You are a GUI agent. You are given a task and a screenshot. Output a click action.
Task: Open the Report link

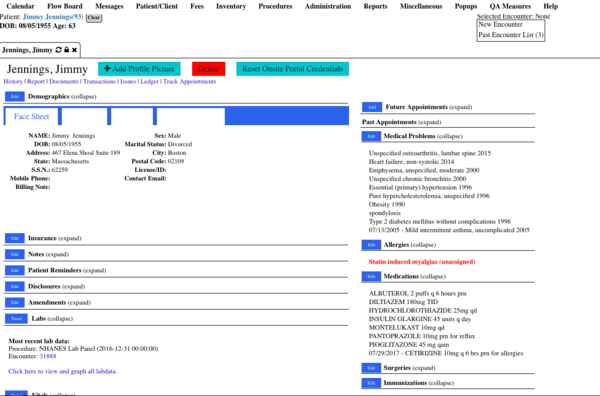36,81
